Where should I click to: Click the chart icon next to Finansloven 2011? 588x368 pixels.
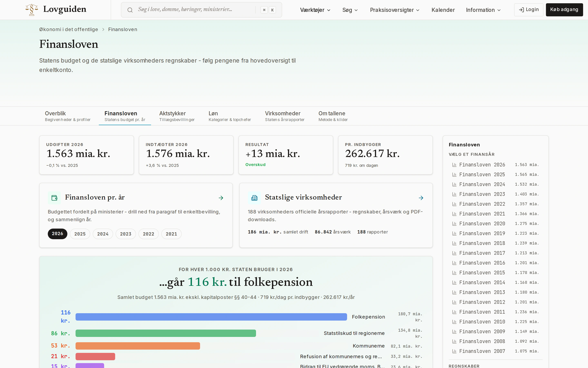(454, 312)
